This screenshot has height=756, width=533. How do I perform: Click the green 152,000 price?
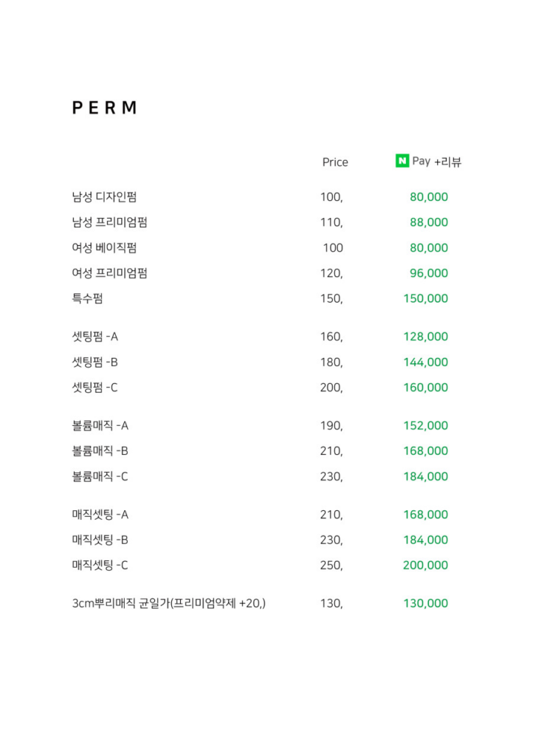[x=425, y=426]
